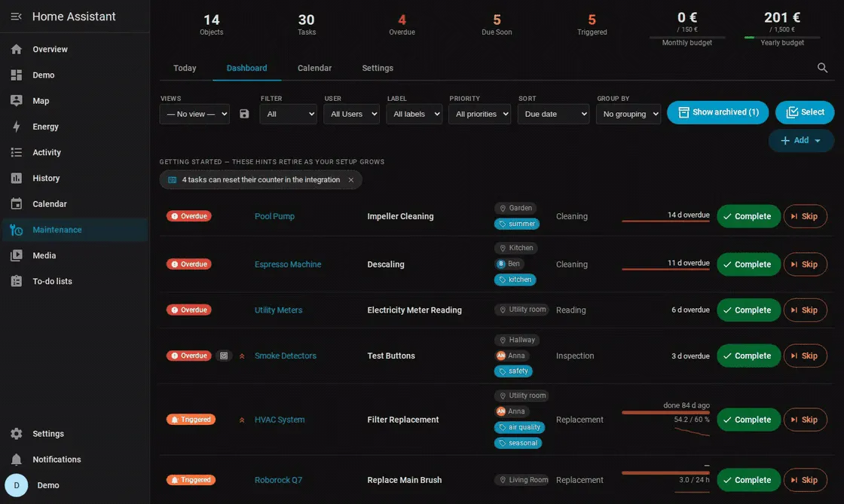This screenshot has height=504, width=844.
Task: Click the Energy lightning icon
Action: pos(16,127)
